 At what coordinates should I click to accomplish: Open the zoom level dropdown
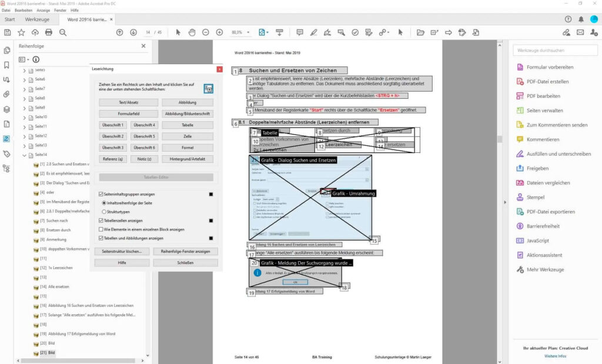coord(249,33)
